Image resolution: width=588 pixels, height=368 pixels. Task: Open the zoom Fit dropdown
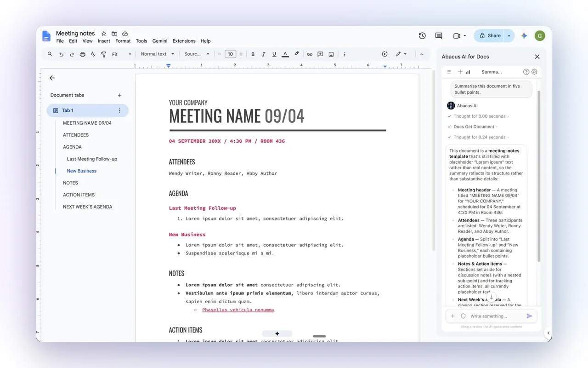(x=122, y=54)
